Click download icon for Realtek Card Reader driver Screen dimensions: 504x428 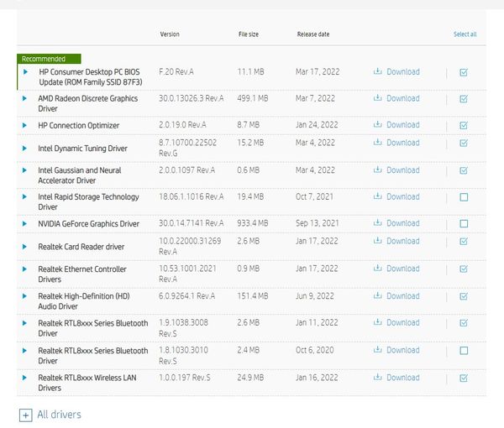pos(378,241)
